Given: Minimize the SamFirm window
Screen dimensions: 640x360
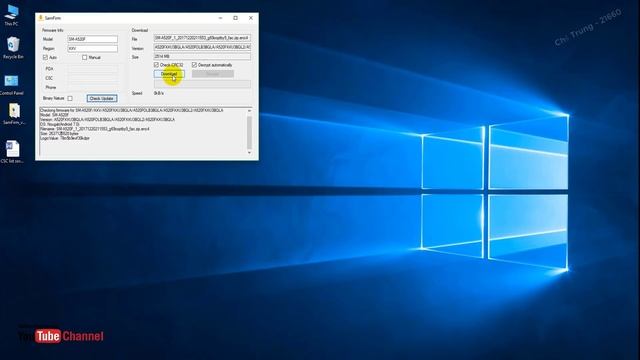Looking at the screenshot, I should (220, 18).
